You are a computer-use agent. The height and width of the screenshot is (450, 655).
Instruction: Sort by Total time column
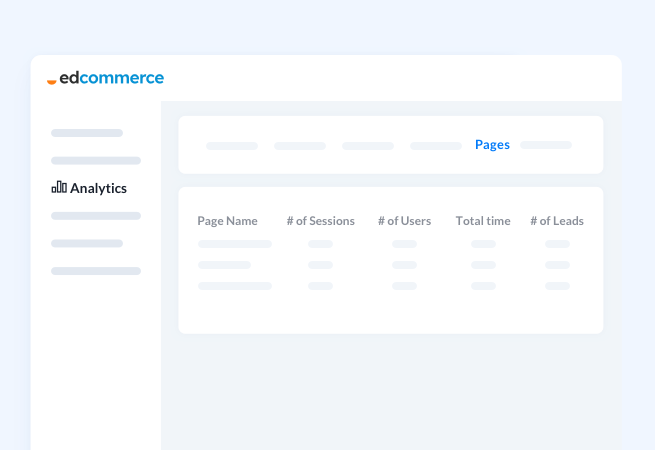483,221
